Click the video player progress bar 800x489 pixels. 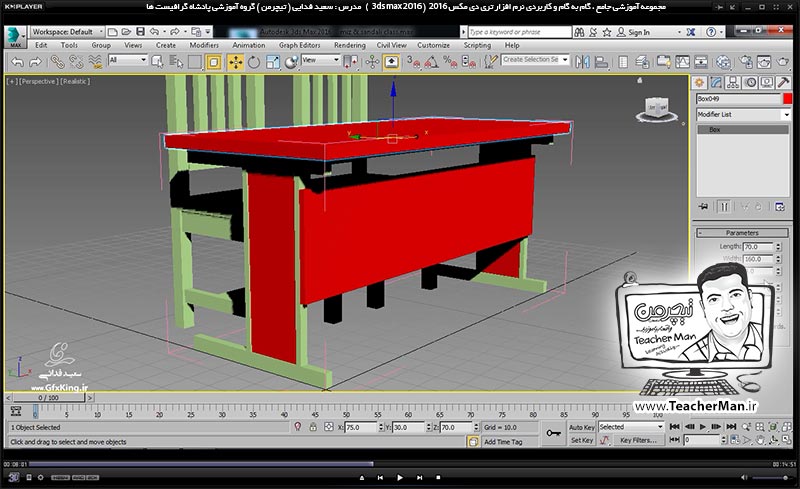[399, 464]
